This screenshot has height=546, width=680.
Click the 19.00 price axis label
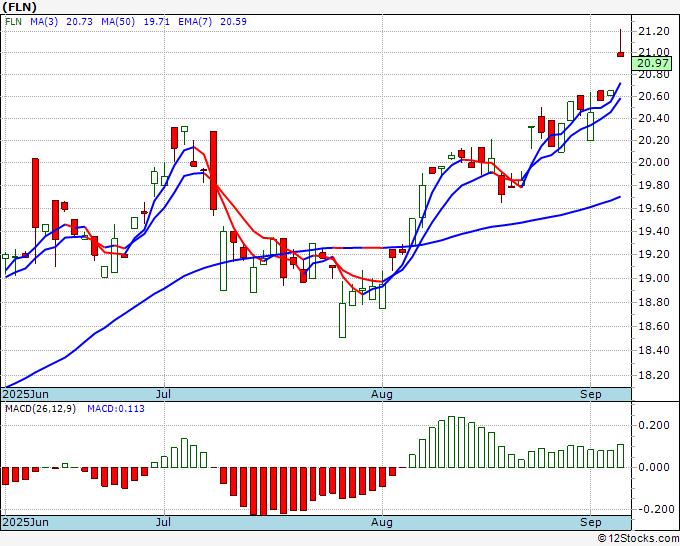point(654,278)
